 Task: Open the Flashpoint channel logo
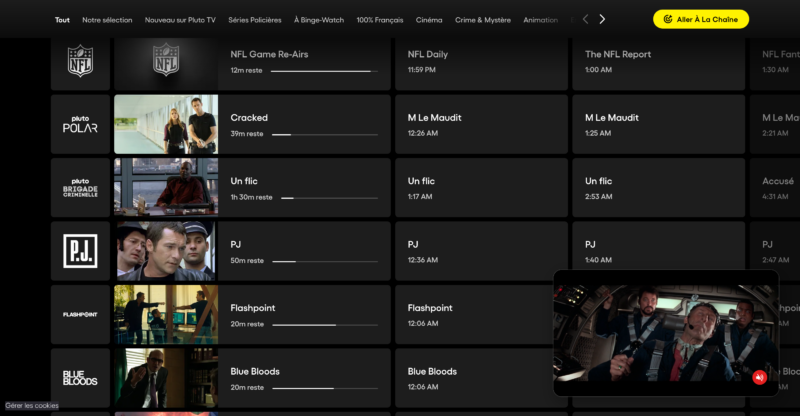click(80, 314)
